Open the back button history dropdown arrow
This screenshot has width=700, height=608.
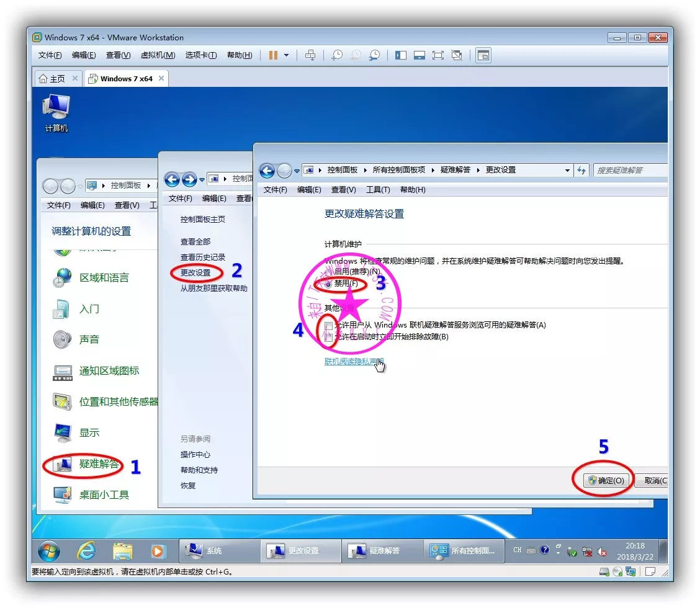click(x=297, y=171)
